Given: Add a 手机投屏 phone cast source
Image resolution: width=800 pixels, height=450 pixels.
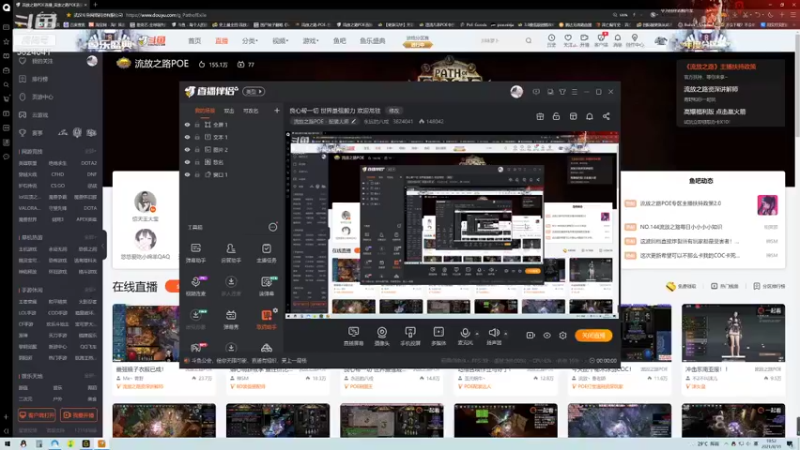Looking at the screenshot, I should (x=410, y=336).
